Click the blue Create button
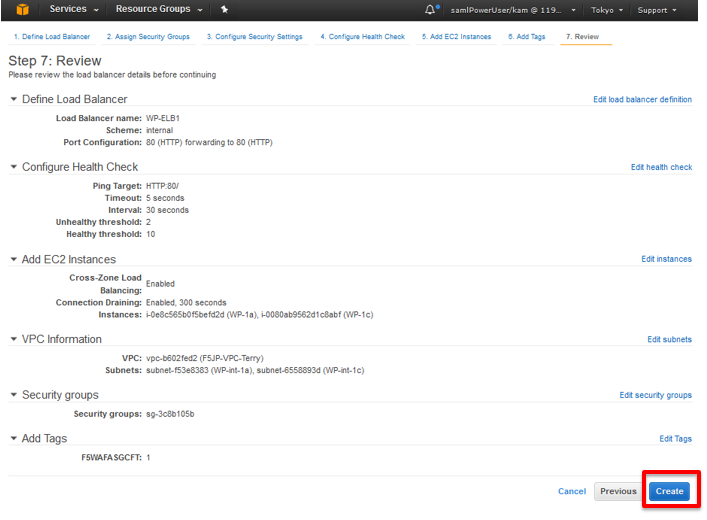The width and height of the screenshot is (707, 520). click(x=669, y=491)
